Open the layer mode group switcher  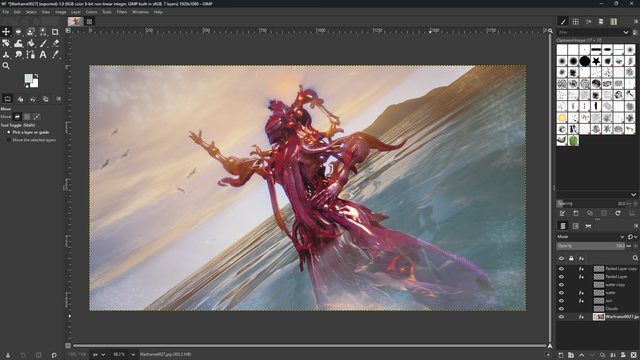click(x=632, y=237)
